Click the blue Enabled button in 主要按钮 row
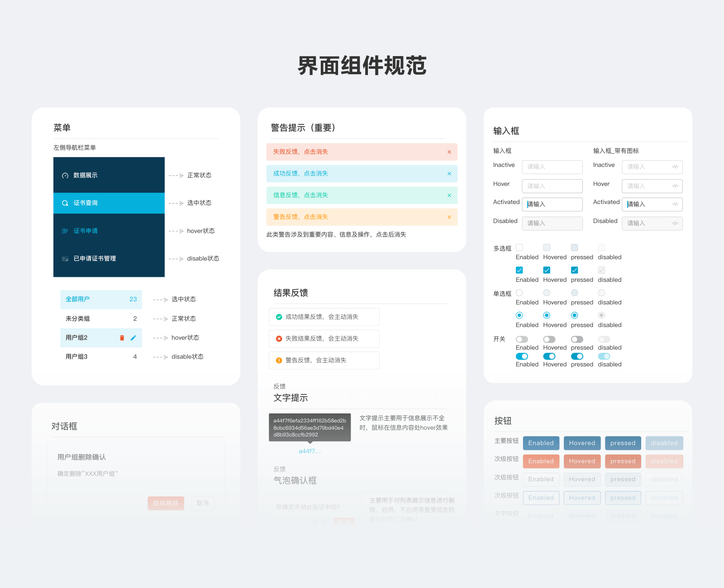The width and height of the screenshot is (724, 588). point(541,443)
